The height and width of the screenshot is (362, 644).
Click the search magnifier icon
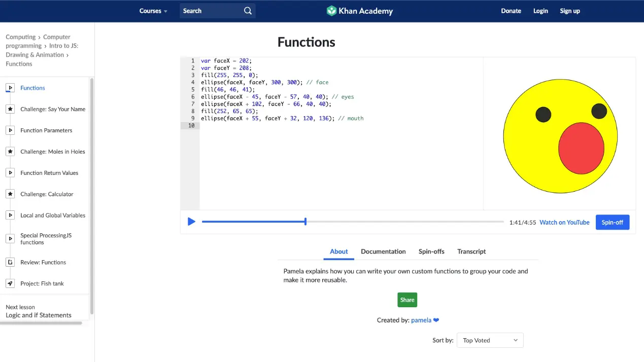click(248, 11)
